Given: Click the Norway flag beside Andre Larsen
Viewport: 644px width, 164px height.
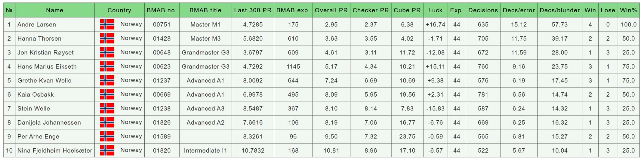Looking at the screenshot, I should click(x=107, y=24).
